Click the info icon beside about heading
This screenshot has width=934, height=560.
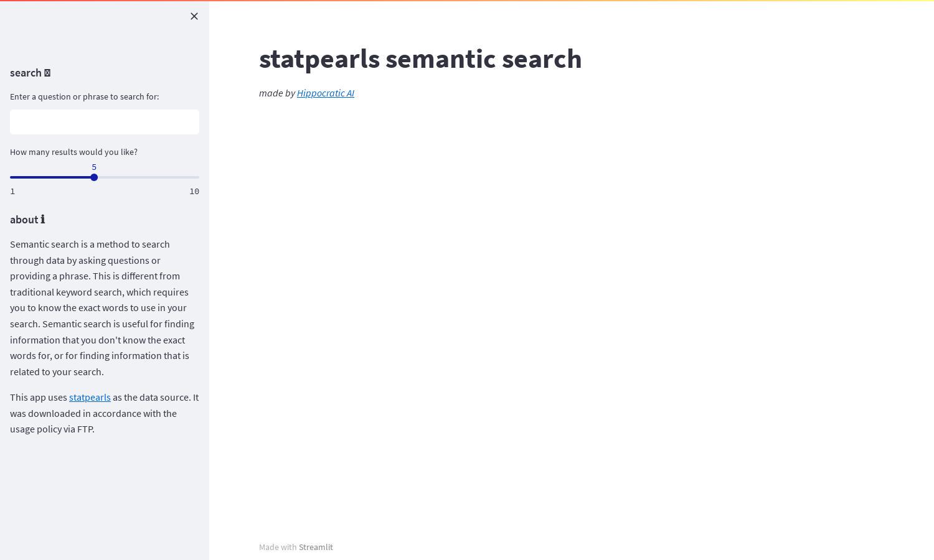42,220
